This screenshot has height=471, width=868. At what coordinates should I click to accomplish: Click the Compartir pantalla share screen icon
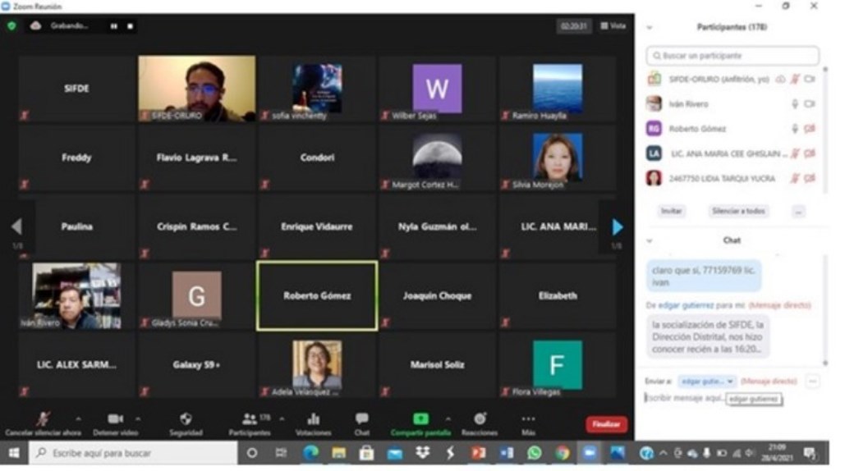click(x=420, y=420)
